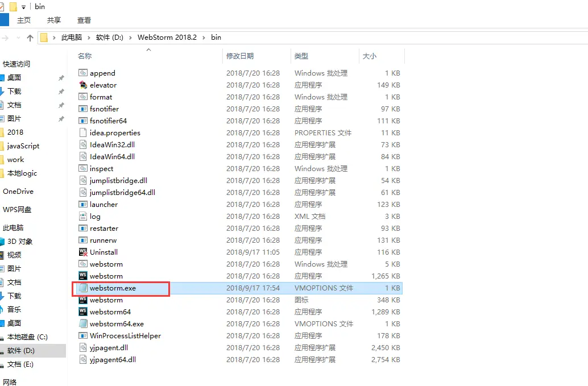Image resolution: width=588 pixels, height=386 pixels.
Task: Click the yjpagent64.dll file icon
Action: [83, 360]
